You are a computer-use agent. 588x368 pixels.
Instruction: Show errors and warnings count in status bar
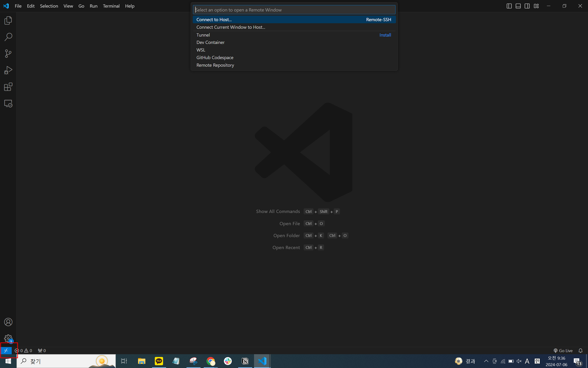tap(24, 350)
